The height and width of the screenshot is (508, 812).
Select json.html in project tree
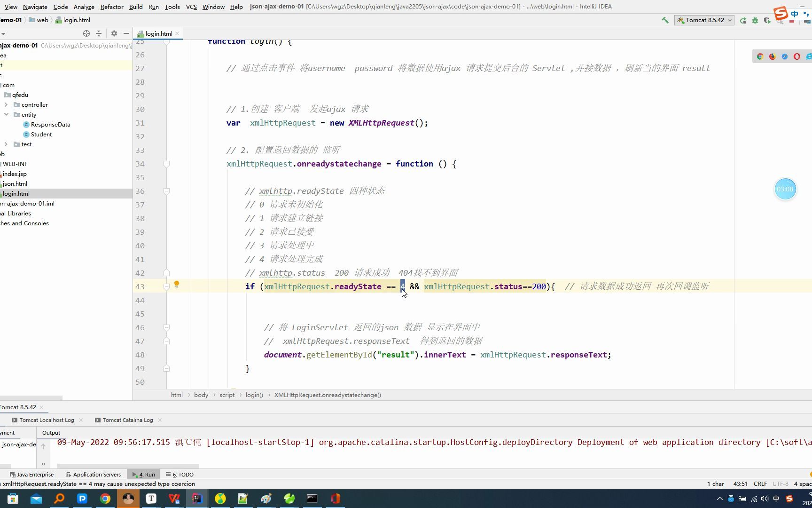15,184
